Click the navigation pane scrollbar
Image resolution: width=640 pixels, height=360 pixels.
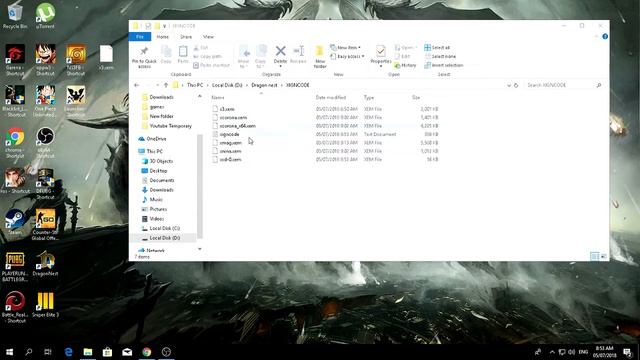coord(200,186)
